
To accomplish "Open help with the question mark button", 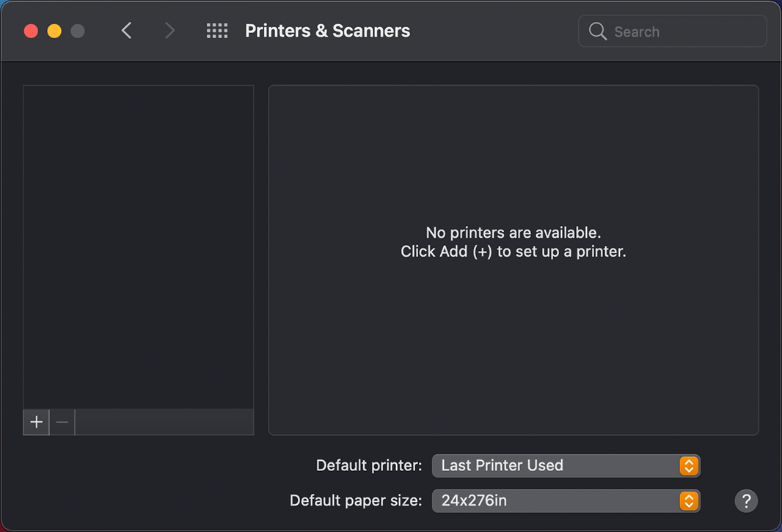I will 746,501.
